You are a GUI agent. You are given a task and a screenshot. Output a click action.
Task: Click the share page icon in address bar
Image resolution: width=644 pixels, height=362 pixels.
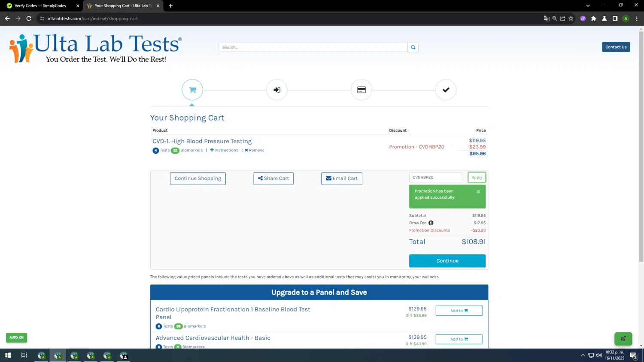[x=562, y=18]
